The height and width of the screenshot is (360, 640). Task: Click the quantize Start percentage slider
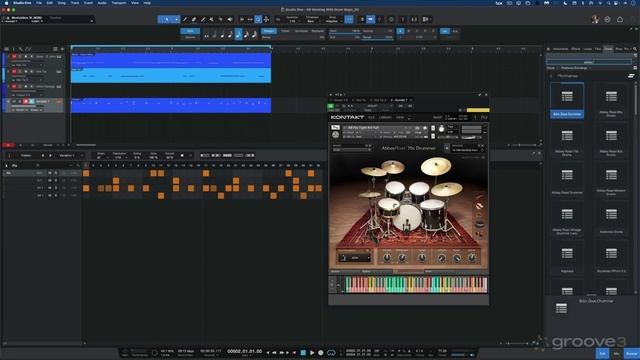click(x=345, y=31)
